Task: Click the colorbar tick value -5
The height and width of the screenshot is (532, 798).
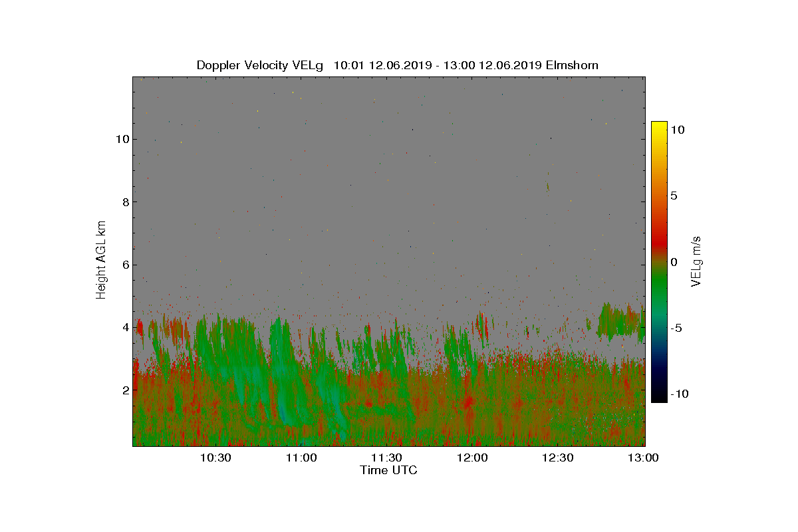Action: [676, 328]
